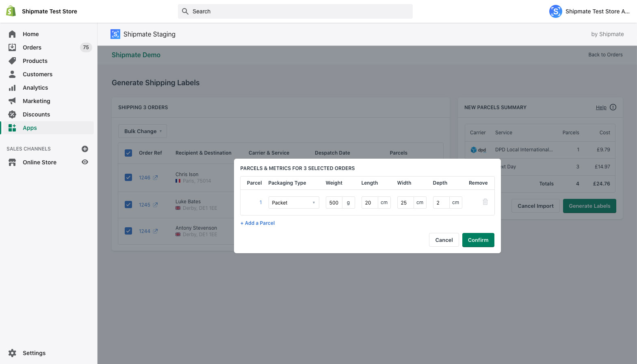The height and width of the screenshot is (364, 637).
Task: Click the Marketing megaphone icon
Action: click(12, 101)
